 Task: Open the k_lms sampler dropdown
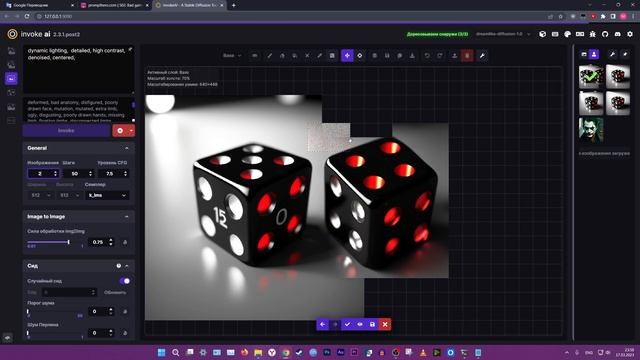107,195
